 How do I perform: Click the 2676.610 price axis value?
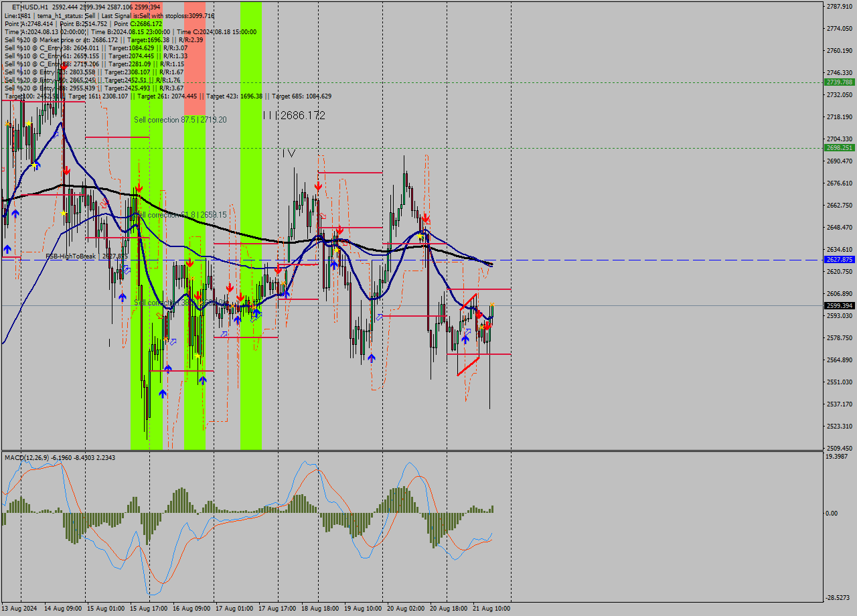pyautogui.click(x=840, y=183)
